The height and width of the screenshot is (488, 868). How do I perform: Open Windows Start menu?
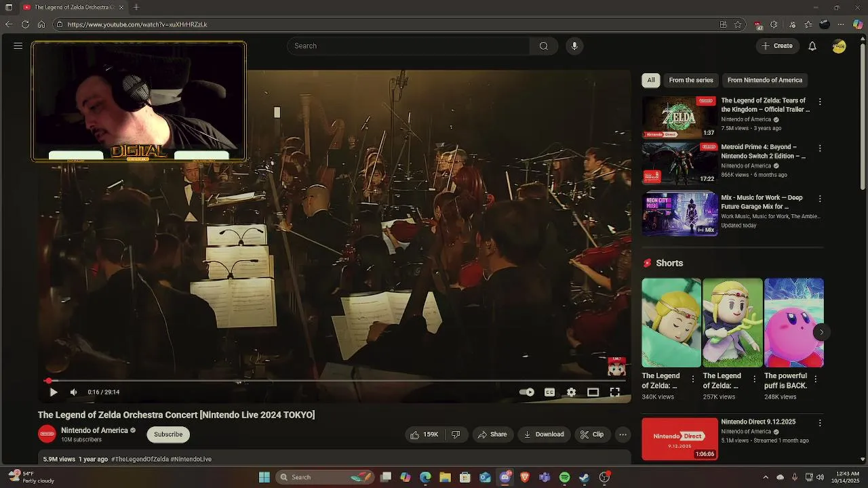point(264,477)
